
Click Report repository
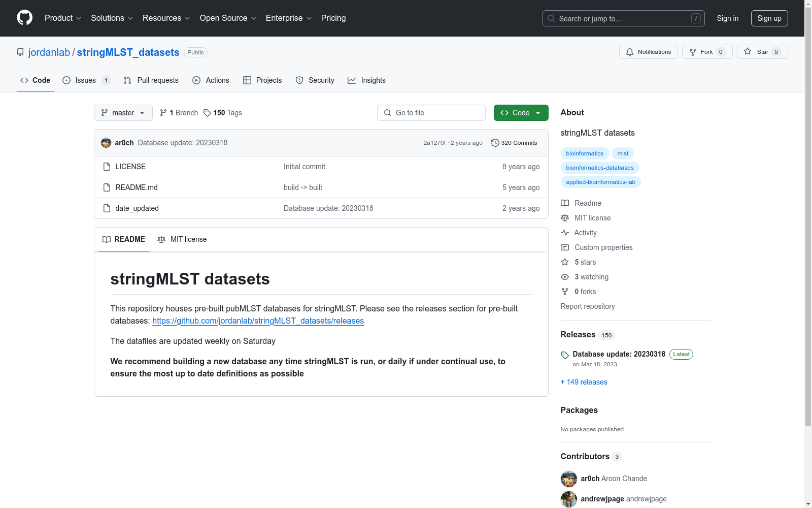pos(588,306)
